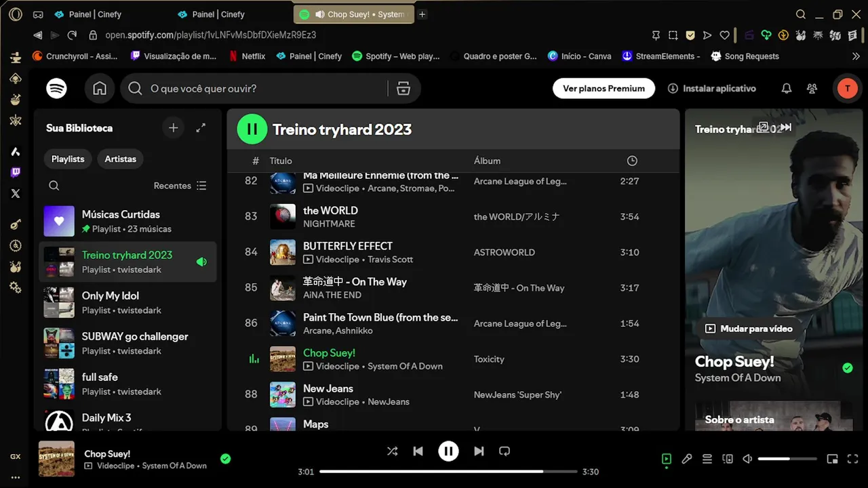Seek in the song progress bar
This screenshot has height=488, width=868.
(448, 472)
